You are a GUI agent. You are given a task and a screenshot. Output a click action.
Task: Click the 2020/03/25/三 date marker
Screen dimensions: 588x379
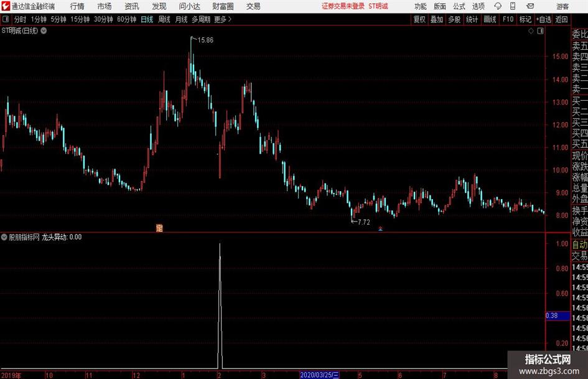point(320,375)
